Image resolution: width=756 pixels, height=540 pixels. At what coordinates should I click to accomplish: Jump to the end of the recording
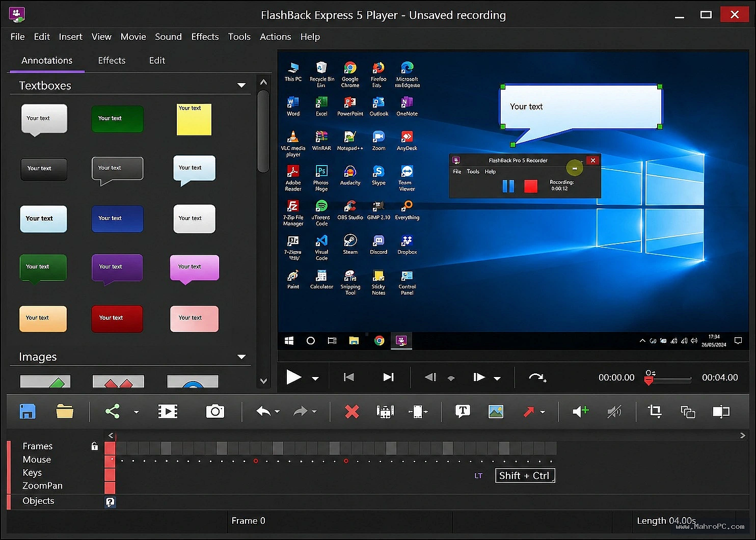pos(388,377)
